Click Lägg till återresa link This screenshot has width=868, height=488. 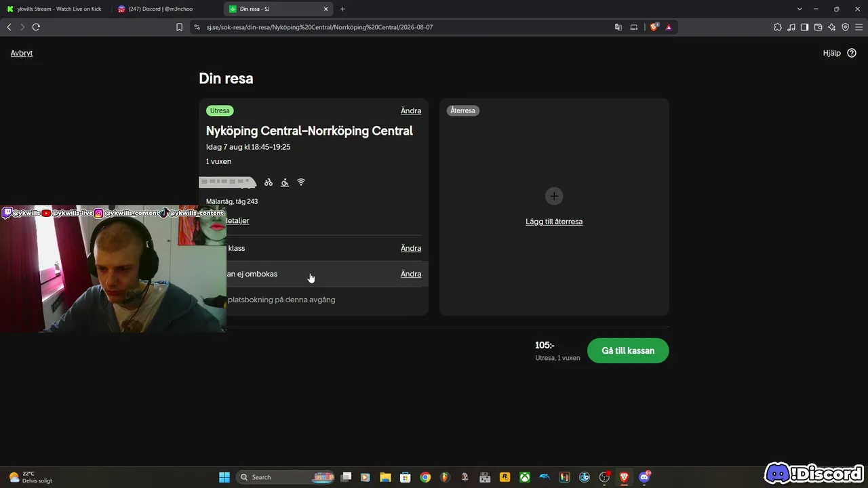[x=554, y=222]
